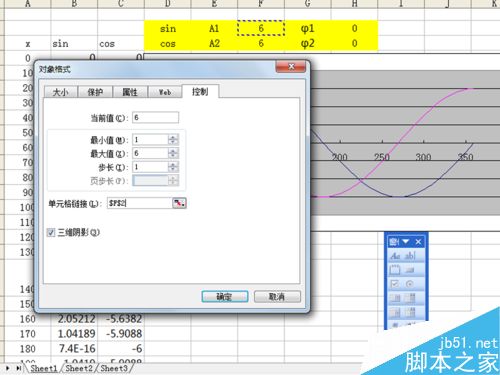Select the Edit Box (ab|) control in Forms toolbar
Screen dimensions: 500x375
click(x=410, y=256)
